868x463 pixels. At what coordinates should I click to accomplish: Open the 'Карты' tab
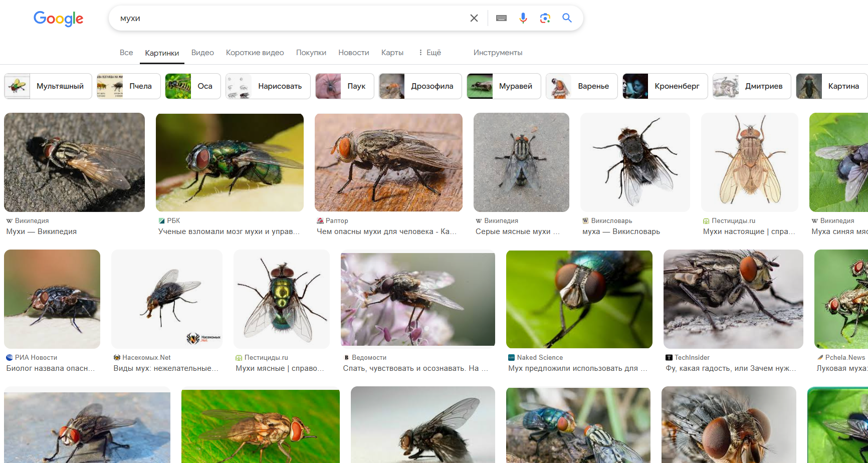point(392,53)
